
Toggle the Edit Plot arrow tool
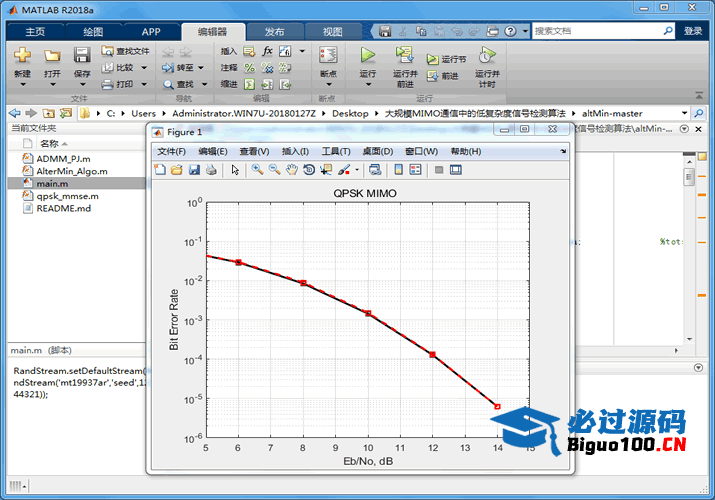click(235, 170)
